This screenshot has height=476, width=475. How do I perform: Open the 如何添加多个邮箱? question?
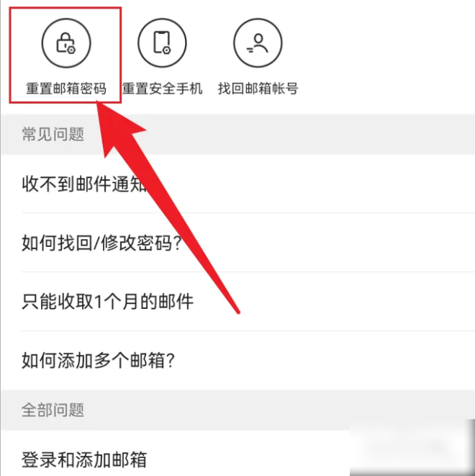pos(237,360)
